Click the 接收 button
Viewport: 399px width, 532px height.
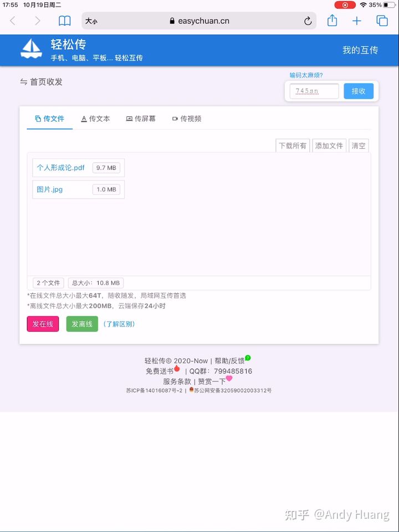pyautogui.click(x=359, y=91)
